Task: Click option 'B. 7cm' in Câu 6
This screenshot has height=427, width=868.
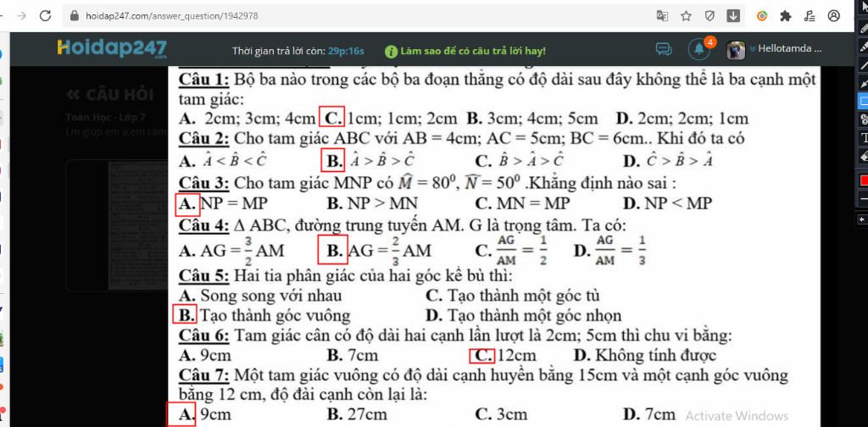Action: tap(353, 355)
